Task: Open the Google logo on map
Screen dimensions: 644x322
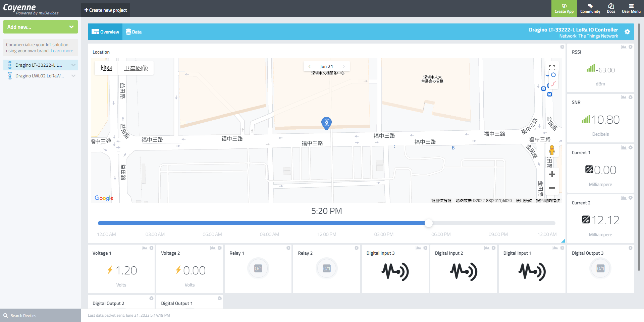Action: (x=104, y=198)
